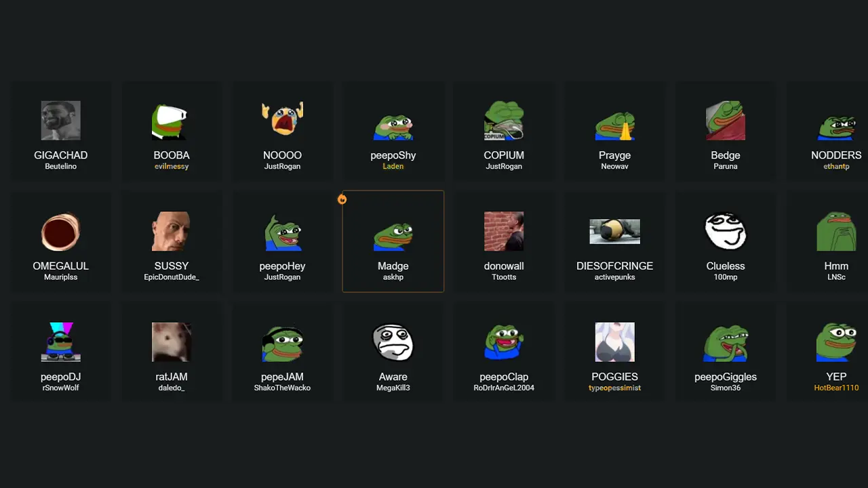
Task: Select the pepeJAM emote by ShakoTheWacko
Action: 282,353
